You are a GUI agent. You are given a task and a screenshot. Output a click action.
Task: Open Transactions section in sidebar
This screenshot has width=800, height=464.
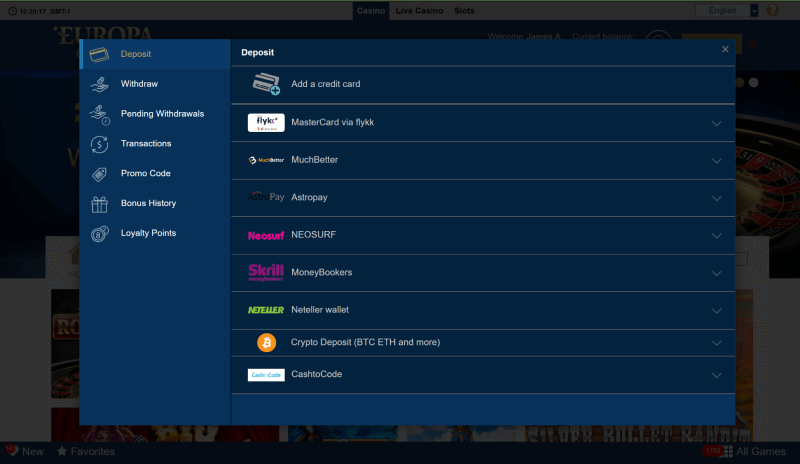click(x=155, y=144)
